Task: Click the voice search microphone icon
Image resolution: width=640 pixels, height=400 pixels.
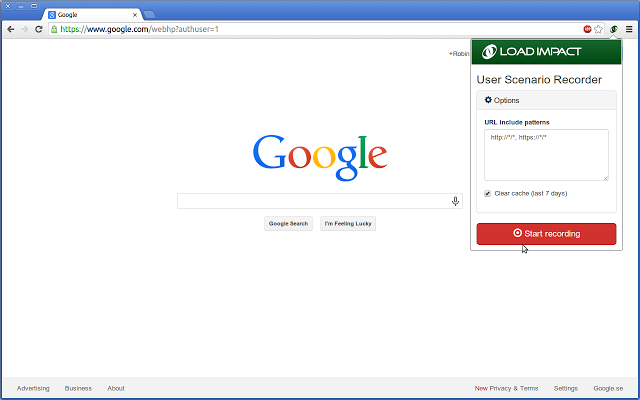Action: pyautogui.click(x=455, y=201)
